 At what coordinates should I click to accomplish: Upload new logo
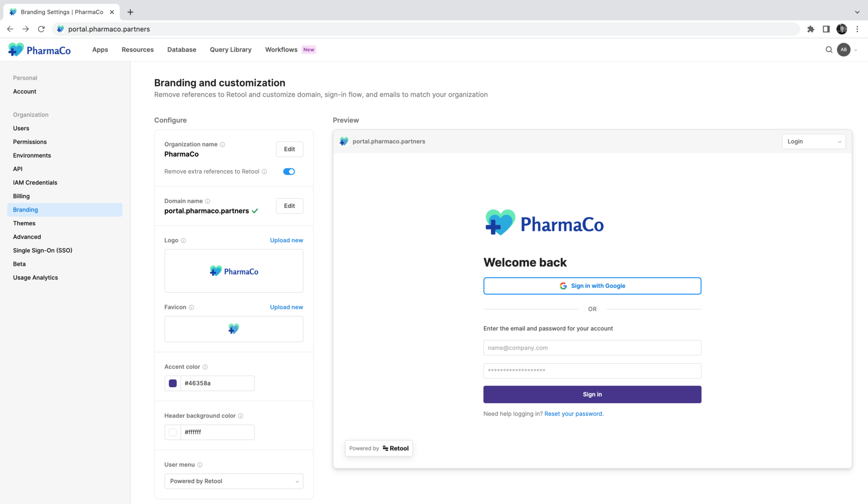[x=286, y=240]
